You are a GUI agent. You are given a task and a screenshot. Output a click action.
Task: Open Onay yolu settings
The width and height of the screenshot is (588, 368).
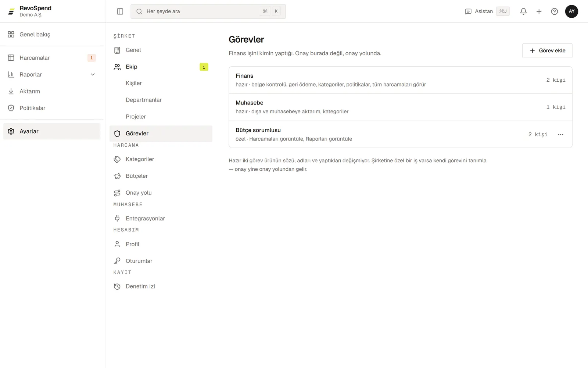point(161,193)
